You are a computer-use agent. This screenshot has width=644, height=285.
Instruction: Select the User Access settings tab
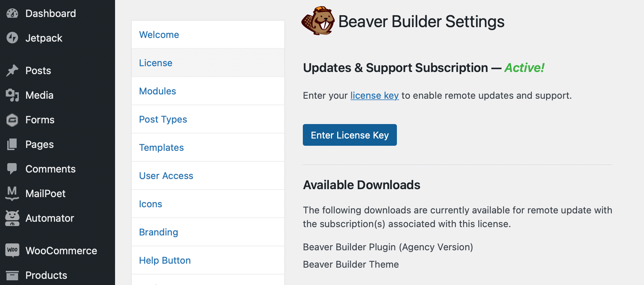click(x=166, y=176)
